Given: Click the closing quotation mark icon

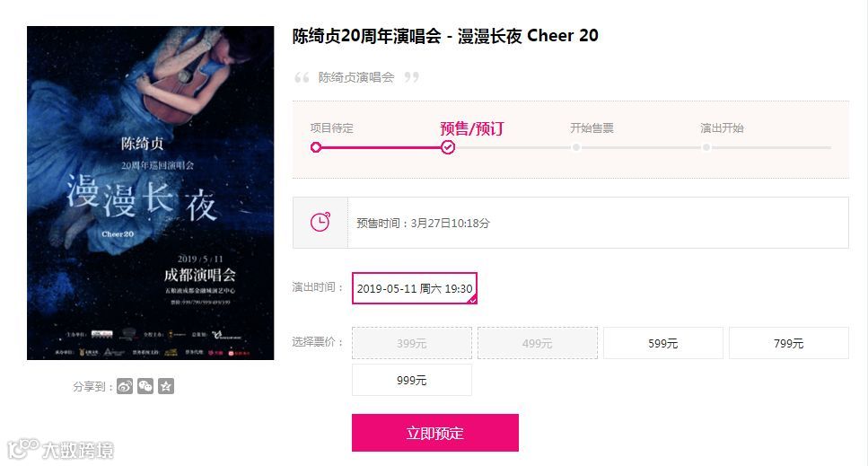Looking at the screenshot, I should tap(411, 77).
